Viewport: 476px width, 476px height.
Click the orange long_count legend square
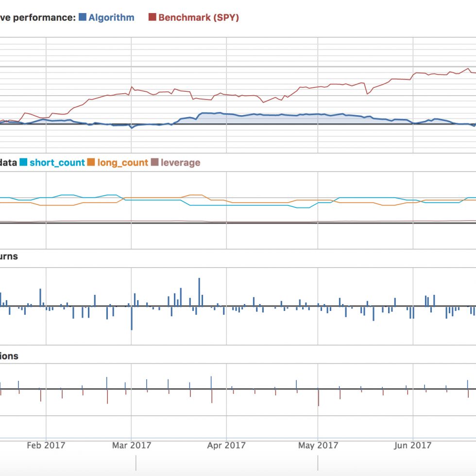(91, 163)
